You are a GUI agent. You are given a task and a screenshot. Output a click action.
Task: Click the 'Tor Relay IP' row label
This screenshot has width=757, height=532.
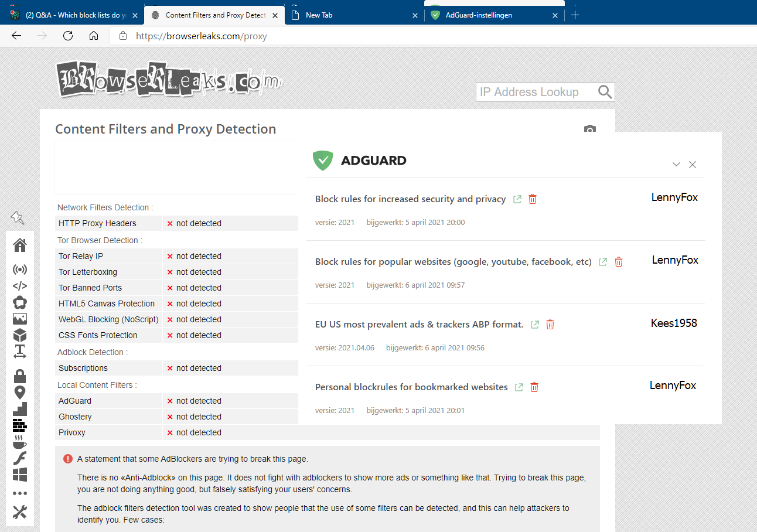pos(81,256)
